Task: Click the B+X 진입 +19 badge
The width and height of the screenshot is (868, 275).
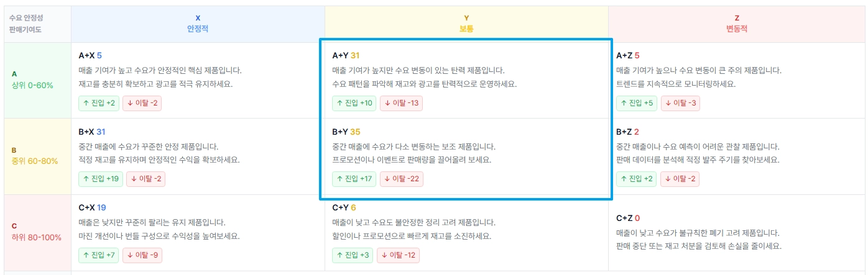Action: coord(100,179)
